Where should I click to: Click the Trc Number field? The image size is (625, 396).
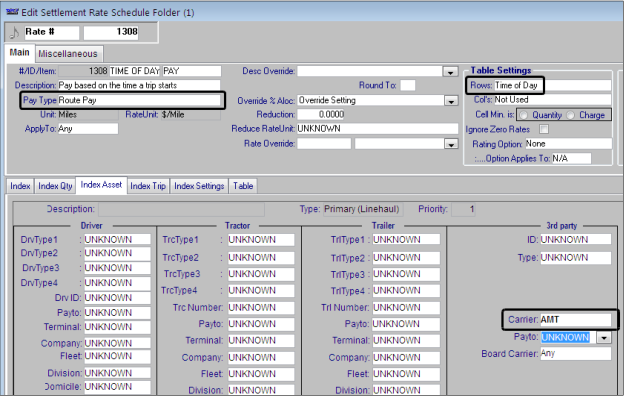point(261,308)
